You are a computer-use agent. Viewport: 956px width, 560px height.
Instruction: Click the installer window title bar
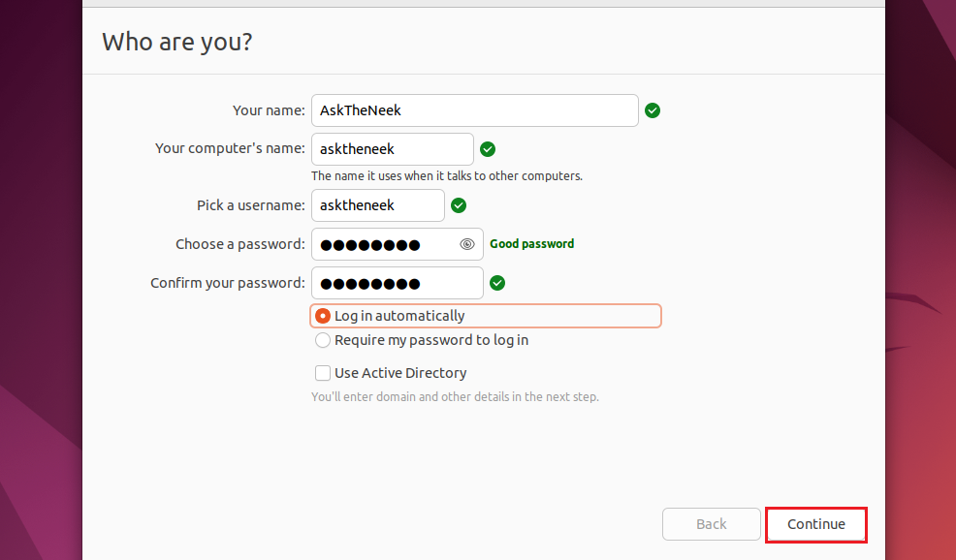pyautogui.click(x=483, y=3)
